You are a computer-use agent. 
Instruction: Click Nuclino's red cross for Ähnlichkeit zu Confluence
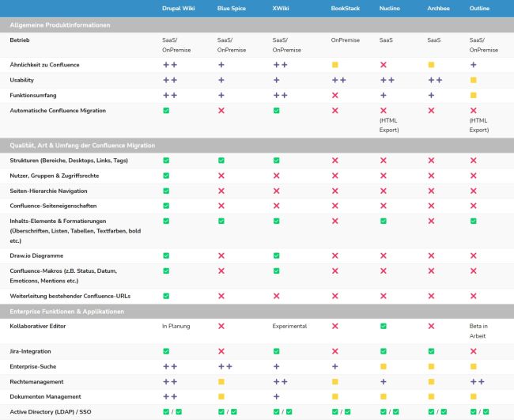384,65
